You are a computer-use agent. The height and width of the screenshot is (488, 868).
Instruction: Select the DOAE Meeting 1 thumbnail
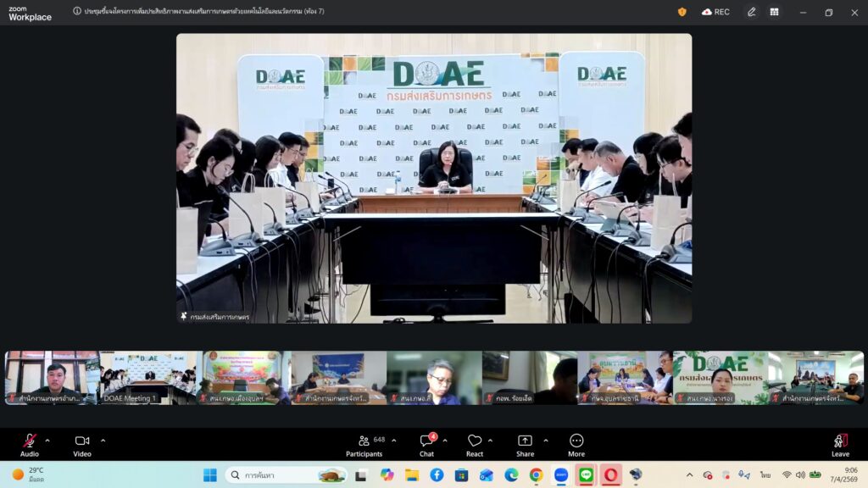point(147,378)
